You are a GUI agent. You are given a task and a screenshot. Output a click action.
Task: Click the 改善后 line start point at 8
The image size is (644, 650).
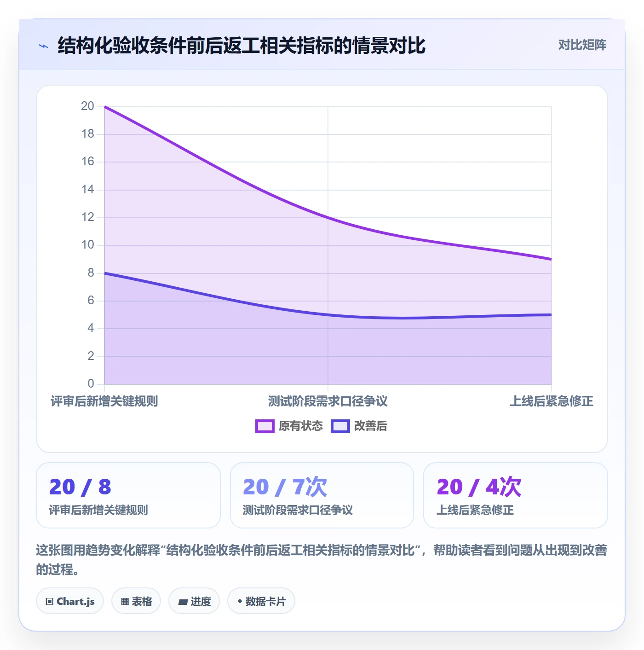[x=105, y=273]
